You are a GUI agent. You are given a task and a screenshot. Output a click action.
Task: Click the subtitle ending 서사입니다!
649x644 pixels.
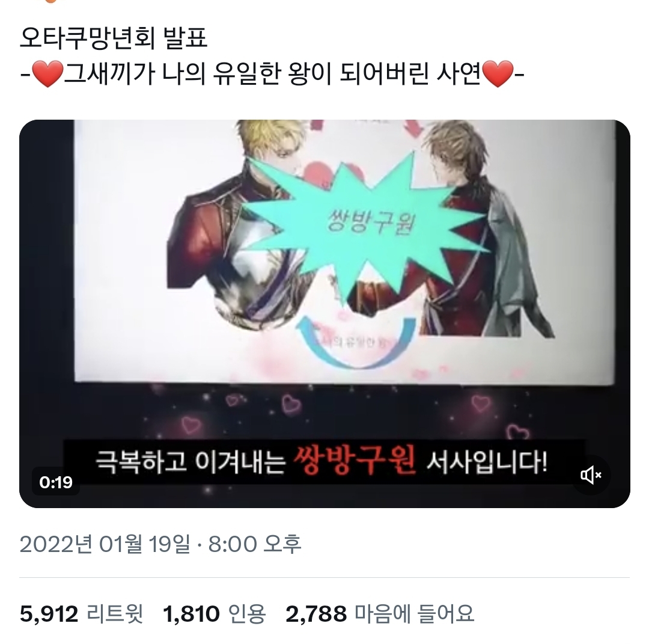coord(487,461)
